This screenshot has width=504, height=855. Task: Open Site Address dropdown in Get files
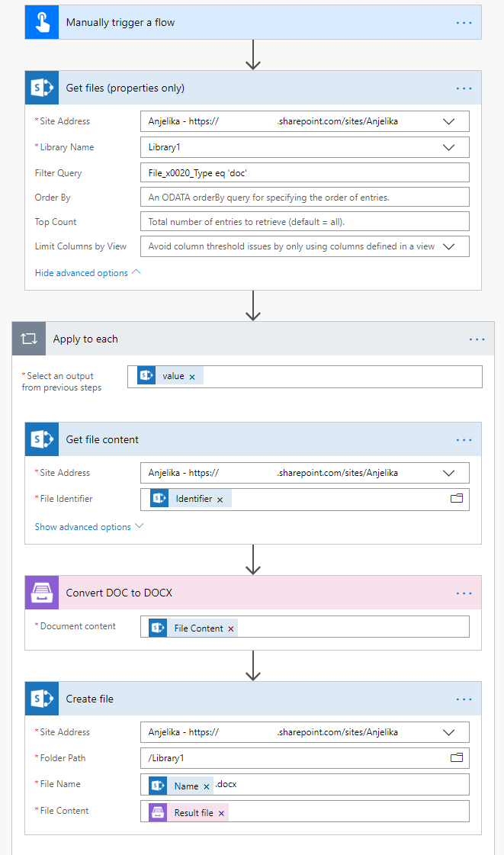pyautogui.click(x=448, y=121)
